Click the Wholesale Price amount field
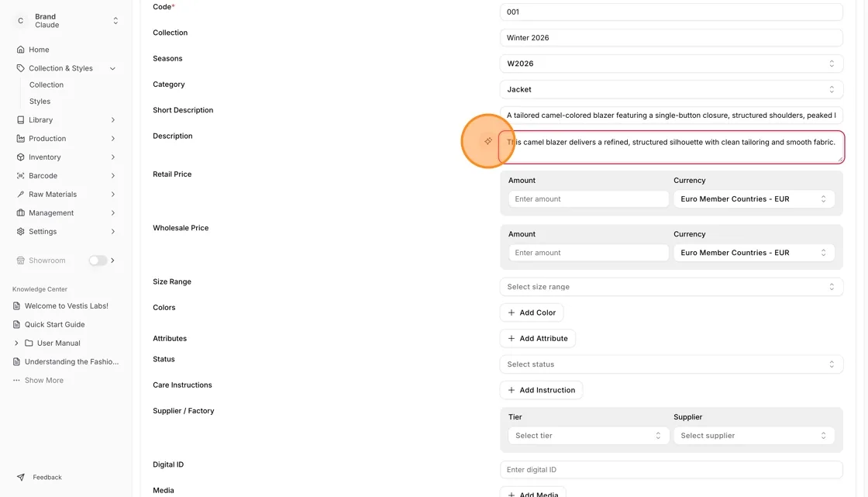 [x=588, y=253]
